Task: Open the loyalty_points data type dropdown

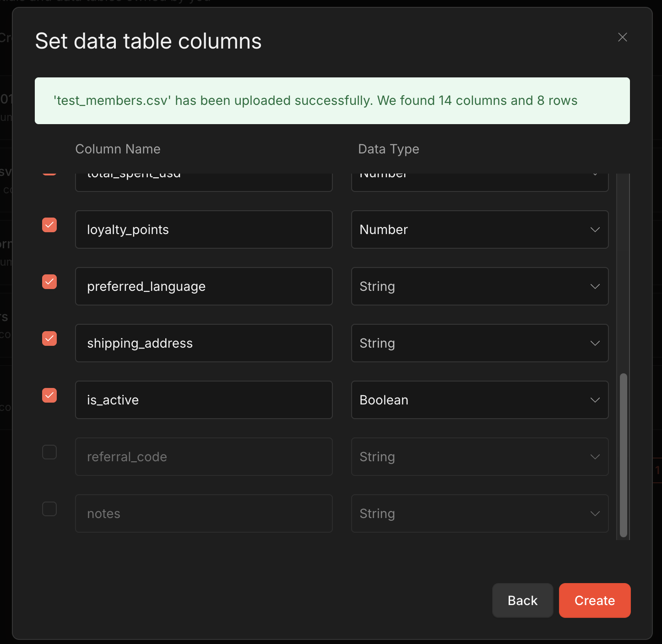Action: pos(479,229)
